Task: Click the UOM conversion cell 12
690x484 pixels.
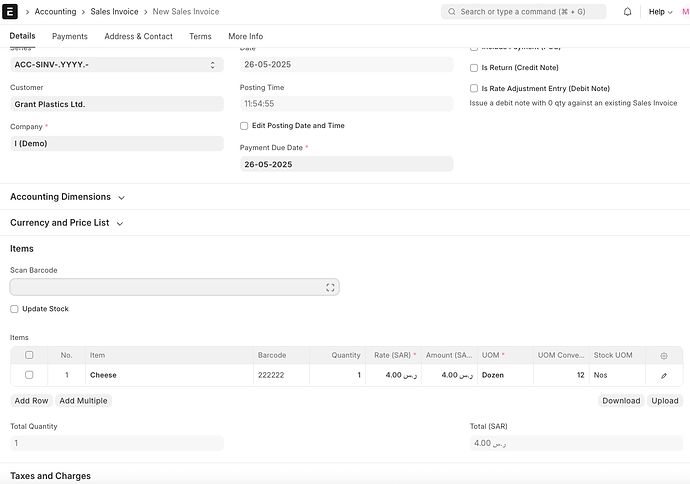Action: pyautogui.click(x=561, y=375)
